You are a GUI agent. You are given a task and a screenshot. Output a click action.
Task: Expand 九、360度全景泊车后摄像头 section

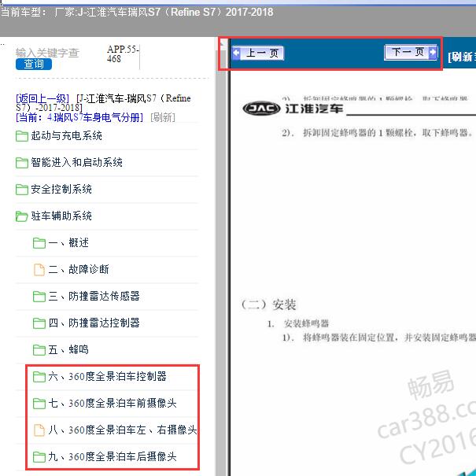tap(113, 456)
